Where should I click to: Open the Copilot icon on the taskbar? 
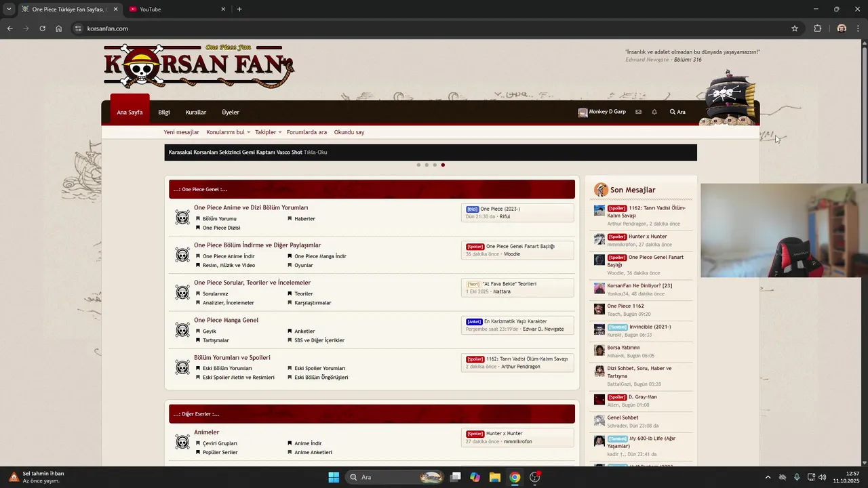click(x=475, y=477)
